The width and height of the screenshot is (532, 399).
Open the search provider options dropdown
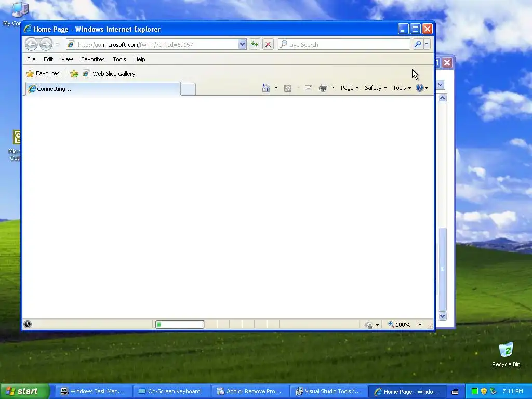coord(427,45)
